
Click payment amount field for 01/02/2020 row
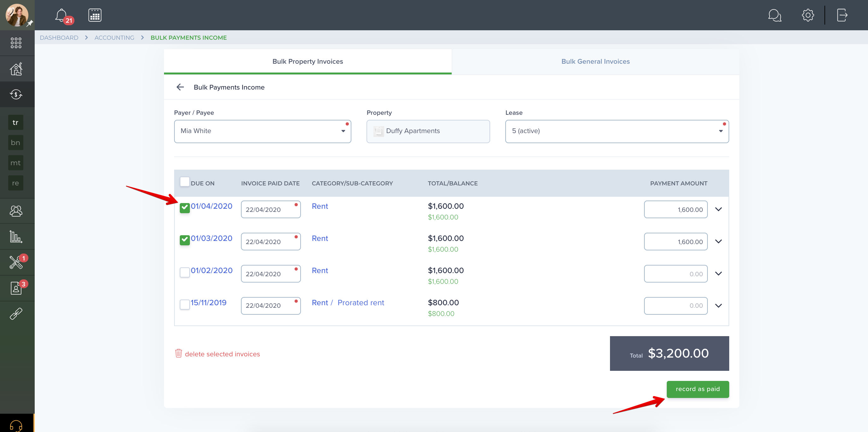coord(676,274)
